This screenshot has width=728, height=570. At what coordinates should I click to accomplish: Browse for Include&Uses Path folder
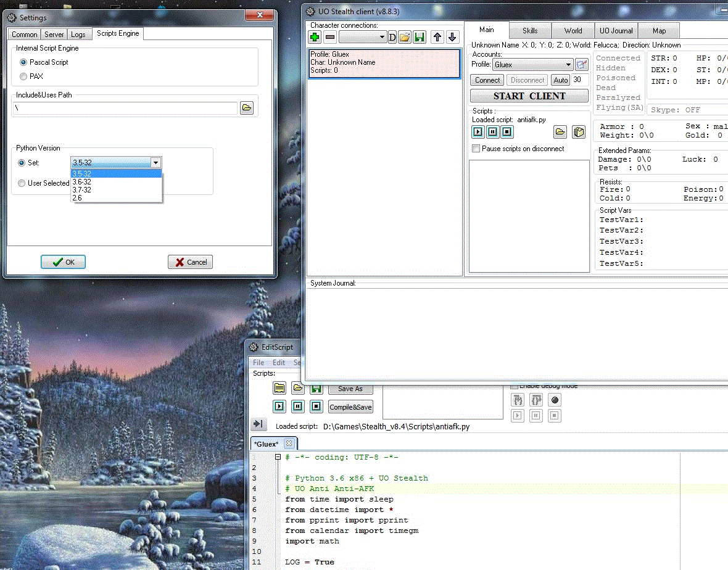pos(247,108)
